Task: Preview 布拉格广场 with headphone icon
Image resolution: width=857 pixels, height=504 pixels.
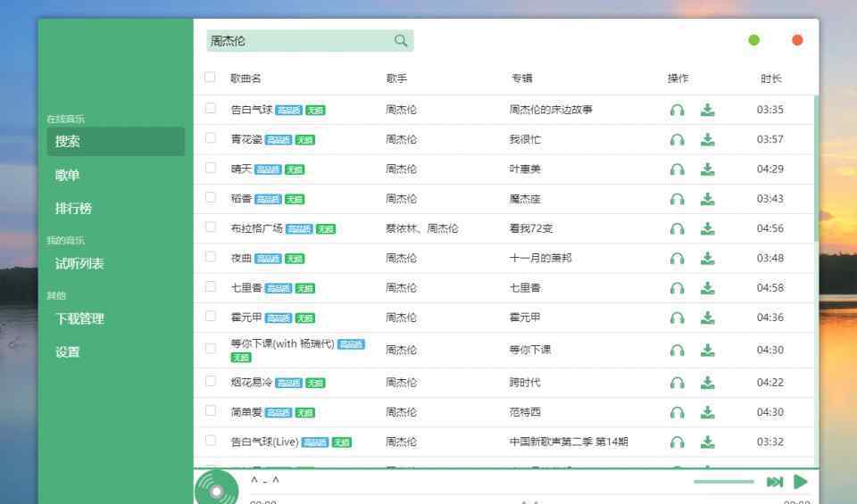Action: click(x=678, y=228)
